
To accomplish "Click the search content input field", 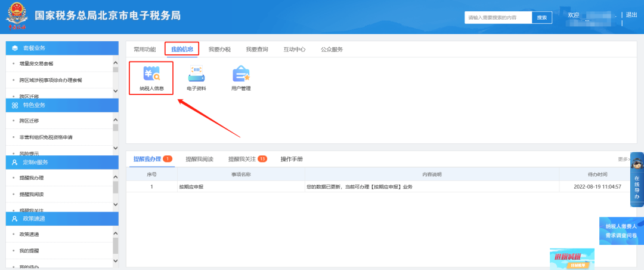I will [x=497, y=18].
